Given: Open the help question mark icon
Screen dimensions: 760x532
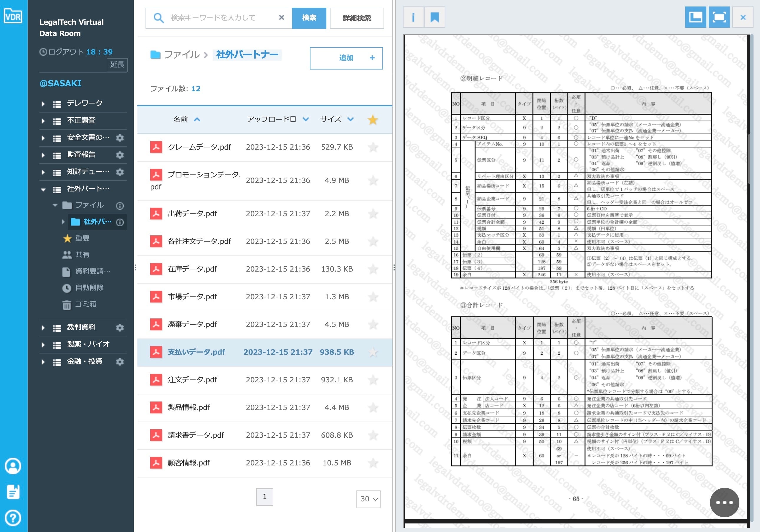Looking at the screenshot, I should click(x=13, y=518).
